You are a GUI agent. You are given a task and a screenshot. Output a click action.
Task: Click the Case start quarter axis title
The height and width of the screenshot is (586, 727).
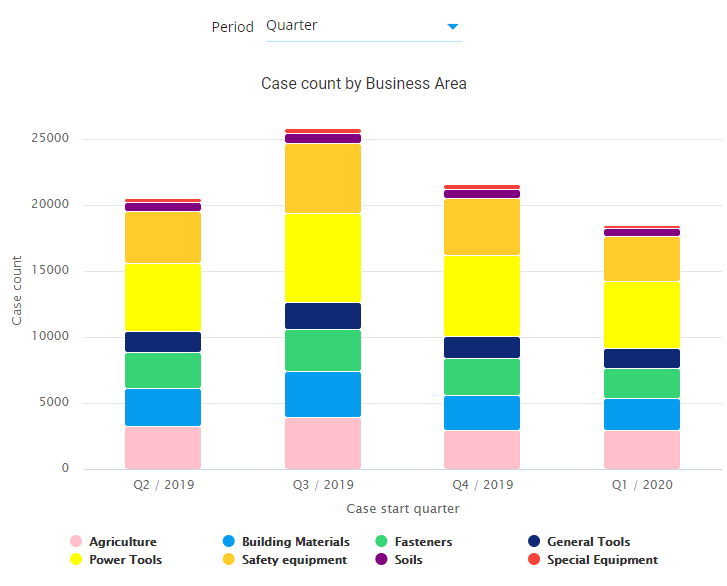pos(403,509)
